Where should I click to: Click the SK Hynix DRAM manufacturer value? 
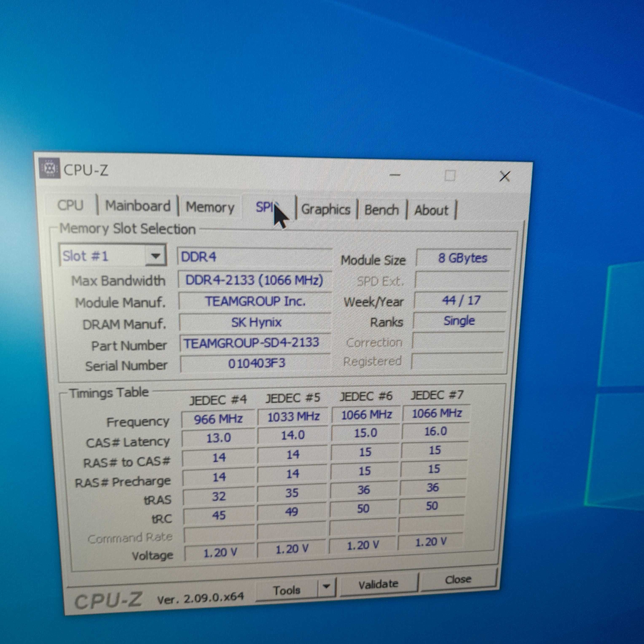click(255, 322)
